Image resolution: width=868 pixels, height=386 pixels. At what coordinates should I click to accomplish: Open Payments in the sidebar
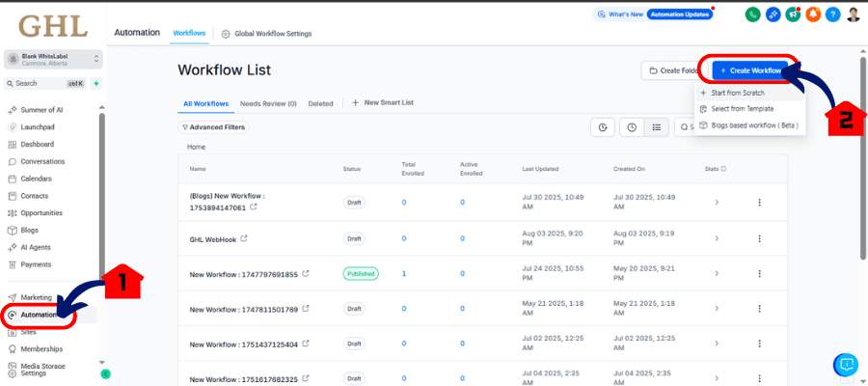coord(31,264)
